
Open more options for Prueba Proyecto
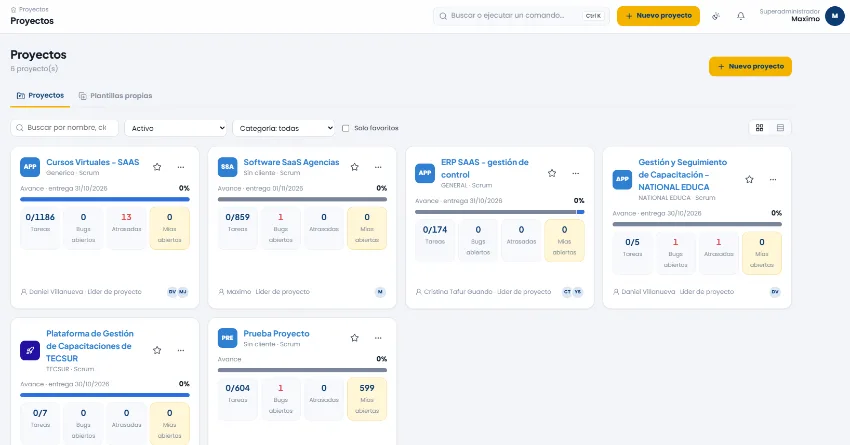(378, 338)
